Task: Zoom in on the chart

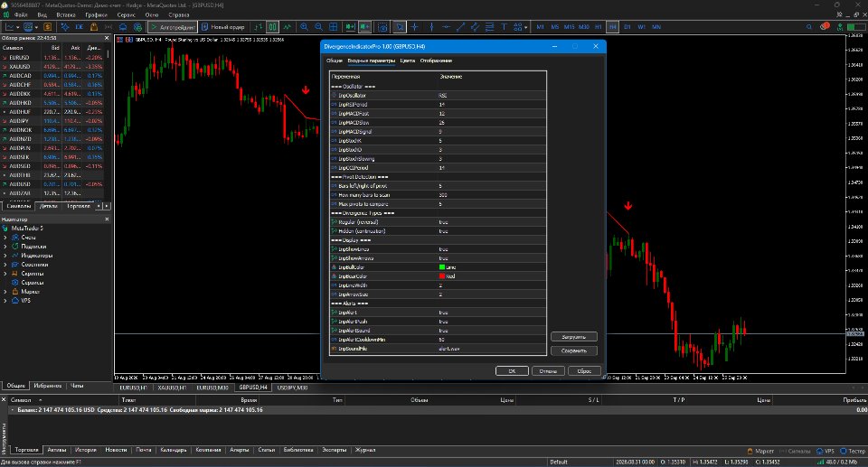Action: point(304,26)
